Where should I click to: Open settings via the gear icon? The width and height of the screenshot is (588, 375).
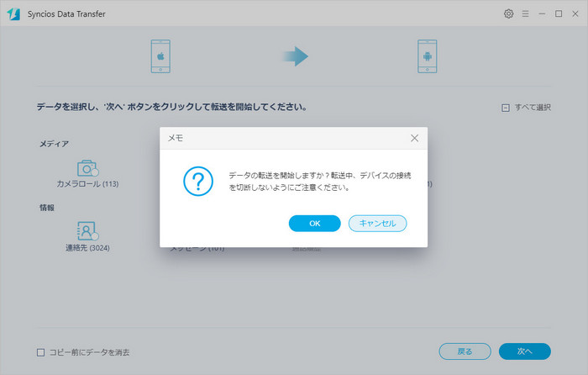coord(508,14)
